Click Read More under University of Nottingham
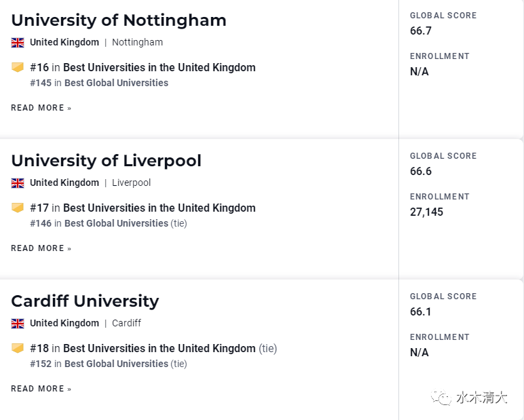524x420 pixels. (41, 108)
